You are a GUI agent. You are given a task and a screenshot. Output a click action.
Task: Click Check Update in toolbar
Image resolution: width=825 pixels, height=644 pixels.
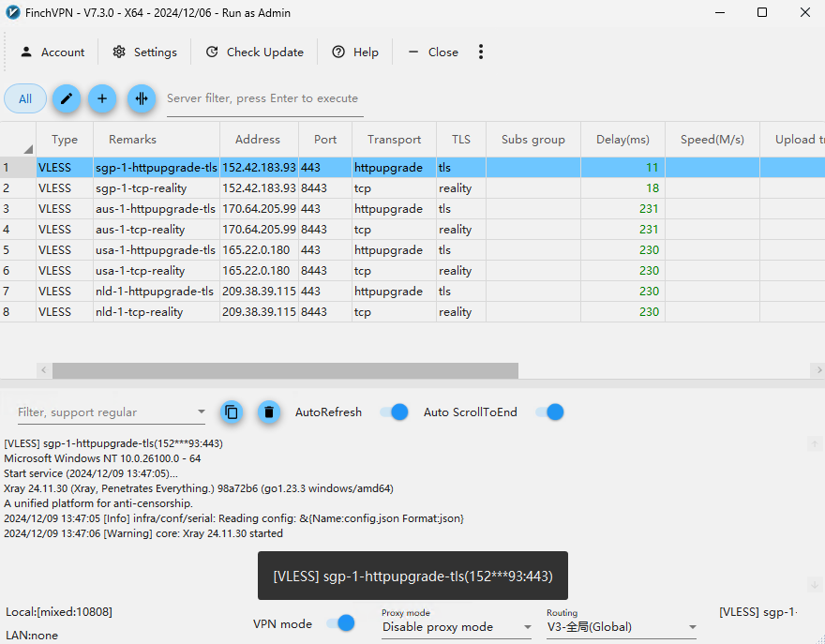pyautogui.click(x=254, y=52)
